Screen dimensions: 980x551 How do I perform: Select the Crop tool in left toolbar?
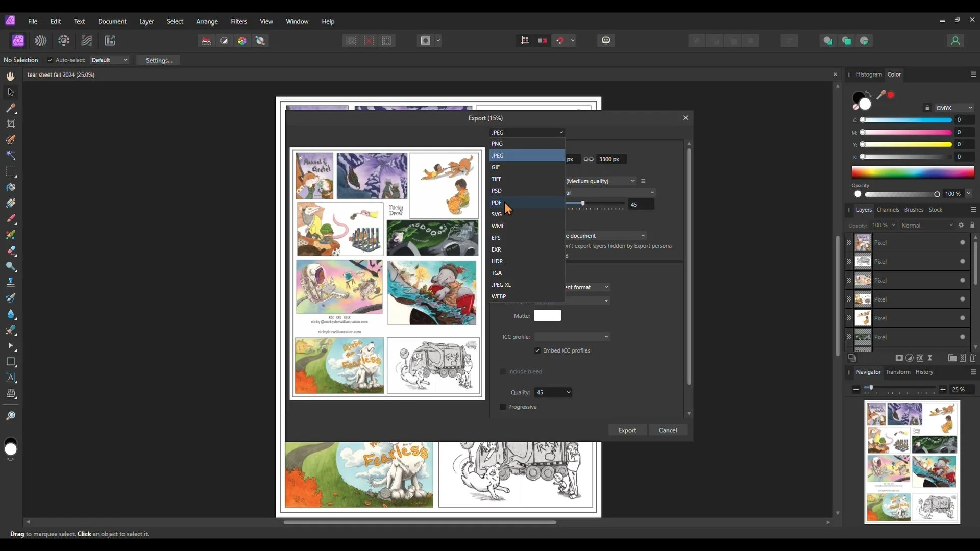[x=11, y=124]
